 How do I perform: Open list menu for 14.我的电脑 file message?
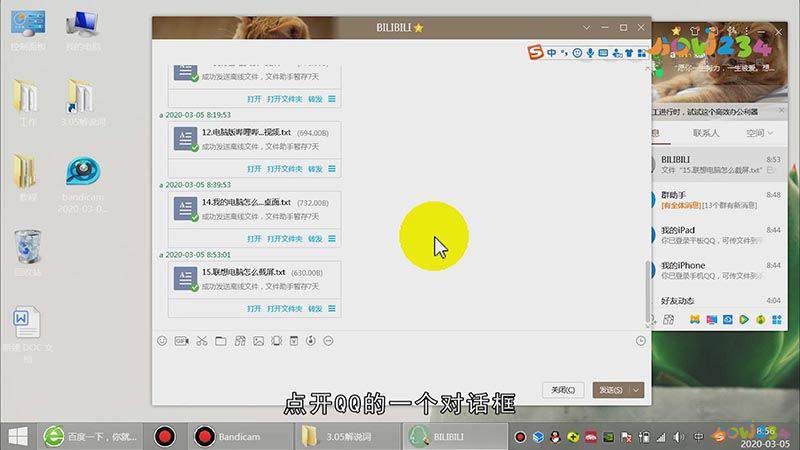click(x=332, y=238)
